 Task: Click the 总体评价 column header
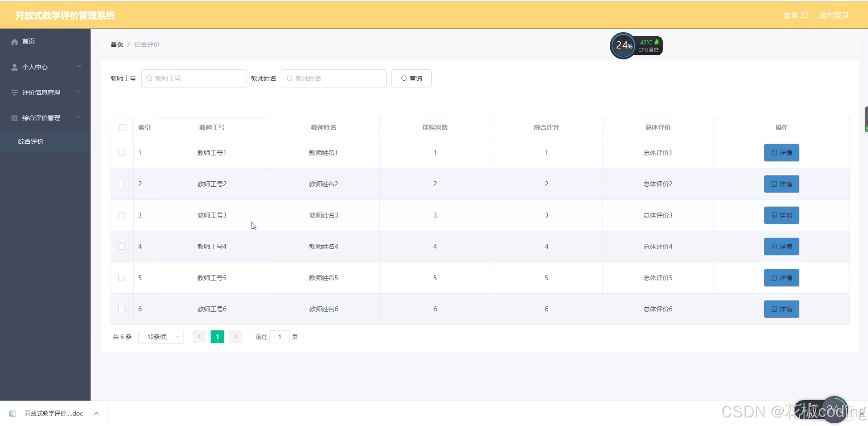click(x=658, y=127)
